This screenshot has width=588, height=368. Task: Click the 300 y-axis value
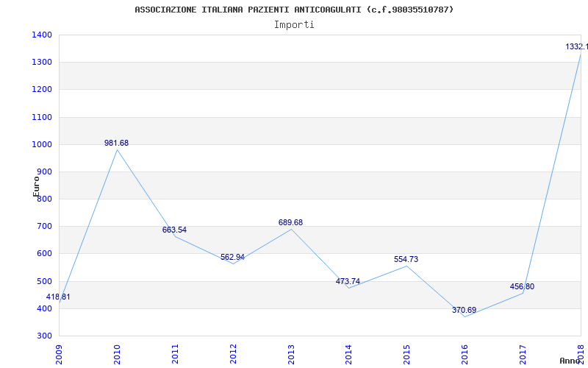[45, 336]
